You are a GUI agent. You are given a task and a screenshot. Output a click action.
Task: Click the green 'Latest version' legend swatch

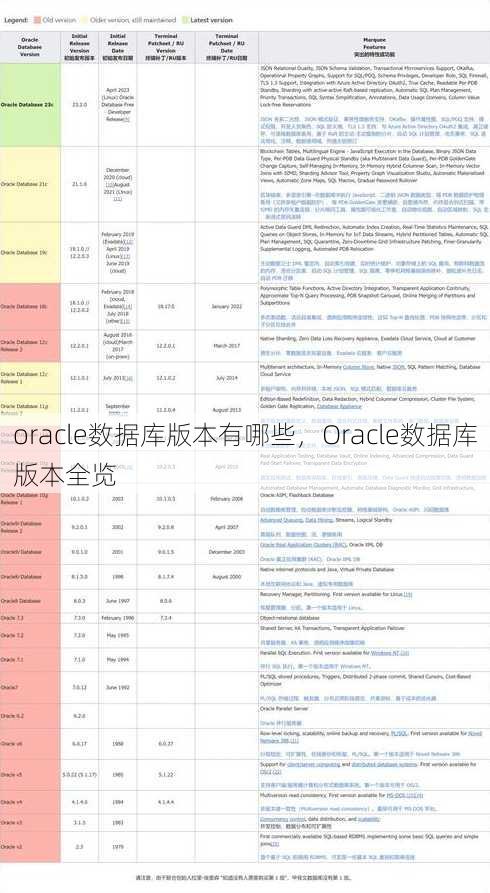[185, 20]
